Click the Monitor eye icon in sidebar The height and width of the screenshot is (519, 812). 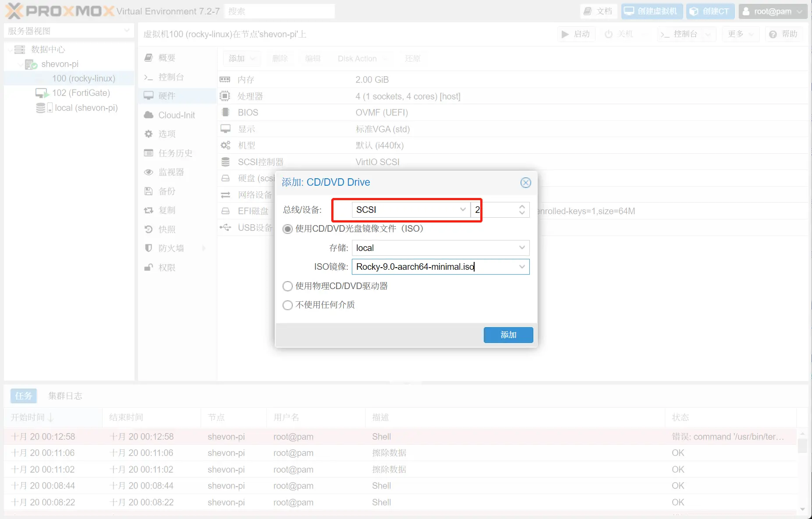pyautogui.click(x=149, y=172)
